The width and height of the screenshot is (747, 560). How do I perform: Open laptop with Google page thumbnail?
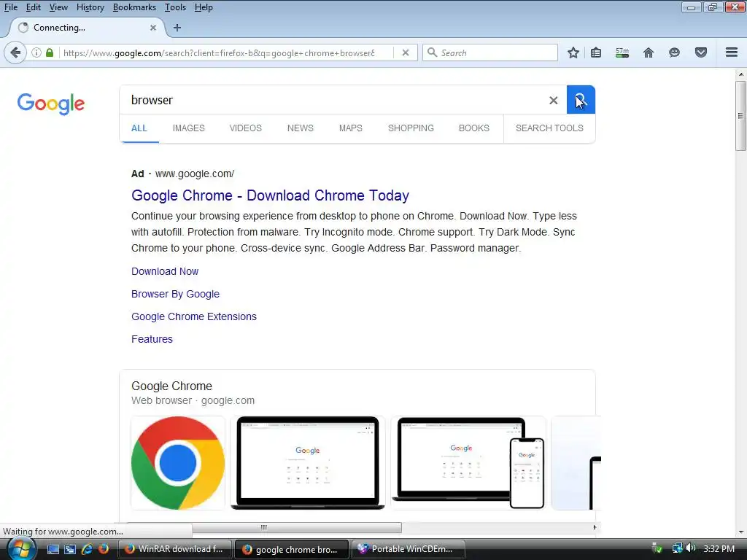[308, 463]
